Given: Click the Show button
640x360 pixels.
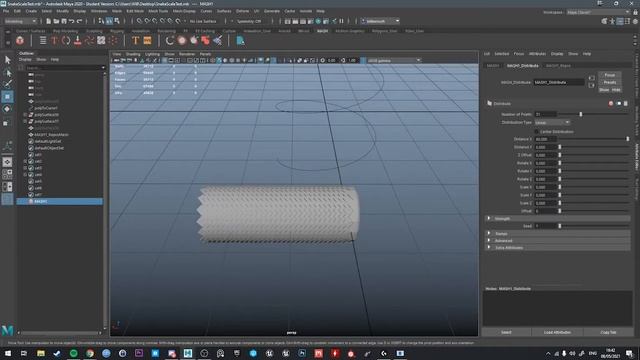Looking at the screenshot, I should [x=604, y=90].
